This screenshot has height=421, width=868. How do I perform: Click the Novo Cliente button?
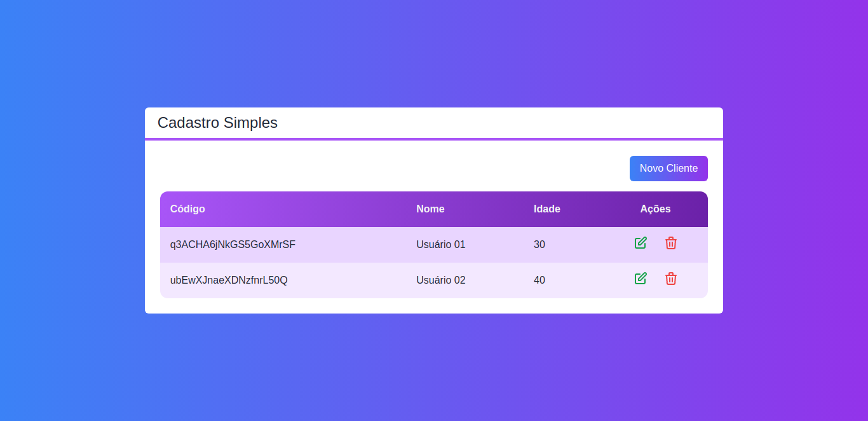click(x=668, y=168)
